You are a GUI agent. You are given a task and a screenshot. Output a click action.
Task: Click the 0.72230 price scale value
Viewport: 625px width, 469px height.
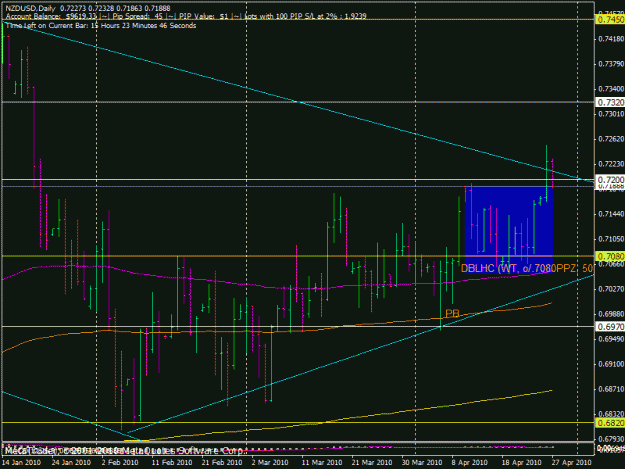(610, 164)
